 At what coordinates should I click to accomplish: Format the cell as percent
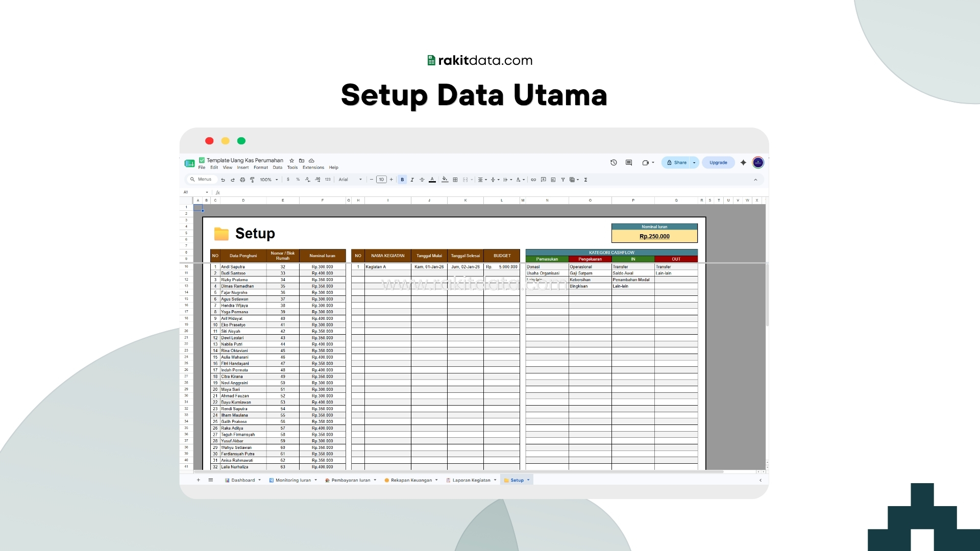(x=298, y=180)
